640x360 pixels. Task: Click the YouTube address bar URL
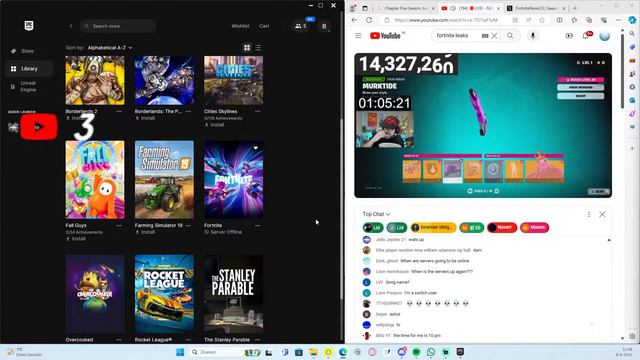pos(446,20)
